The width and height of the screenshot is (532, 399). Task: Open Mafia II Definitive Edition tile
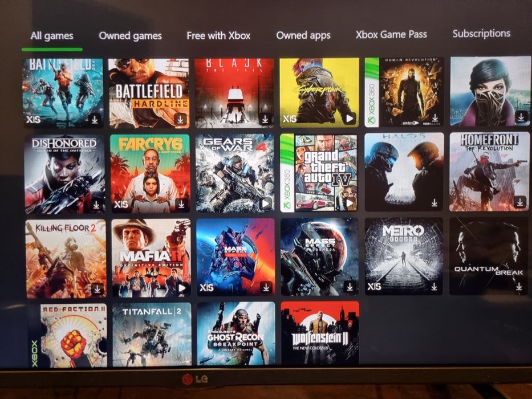[151, 258]
